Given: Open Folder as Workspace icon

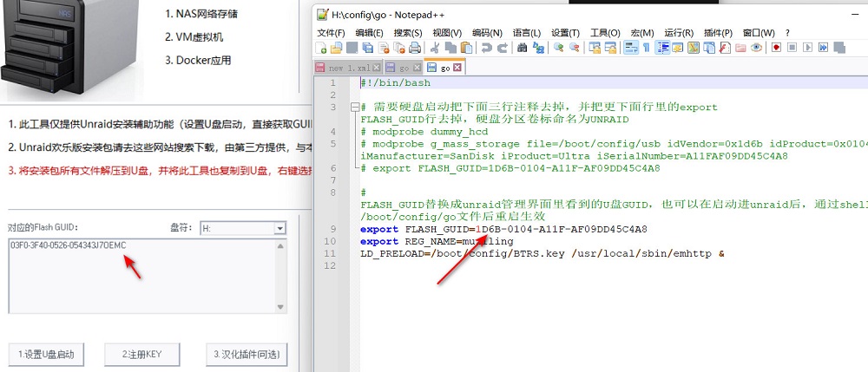Looking at the screenshot, I should (x=740, y=48).
